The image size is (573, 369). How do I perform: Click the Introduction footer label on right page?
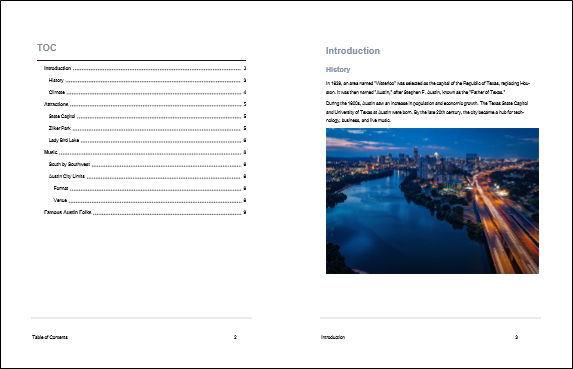pyautogui.click(x=333, y=337)
